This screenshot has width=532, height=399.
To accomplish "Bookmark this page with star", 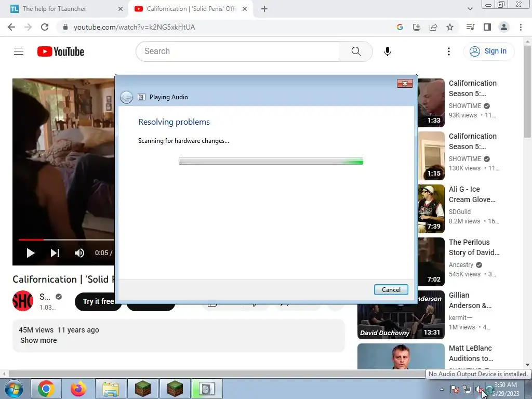I will [x=449, y=27].
